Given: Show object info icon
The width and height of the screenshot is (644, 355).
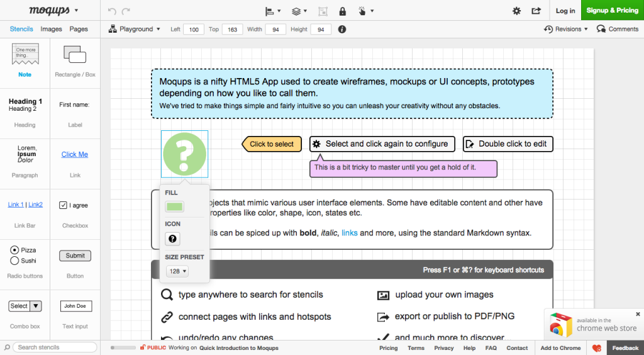Looking at the screenshot, I should click(341, 29).
